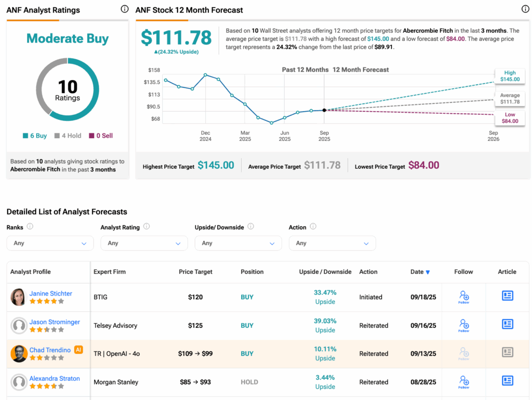This screenshot has width=532, height=400.
Task: Follow analyst Janine Stichter
Action: (x=464, y=297)
